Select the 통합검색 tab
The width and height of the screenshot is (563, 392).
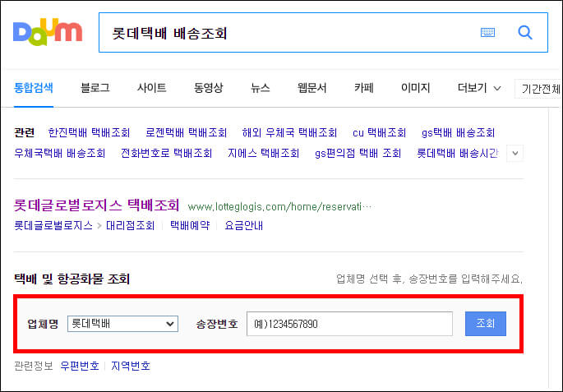click(34, 88)
